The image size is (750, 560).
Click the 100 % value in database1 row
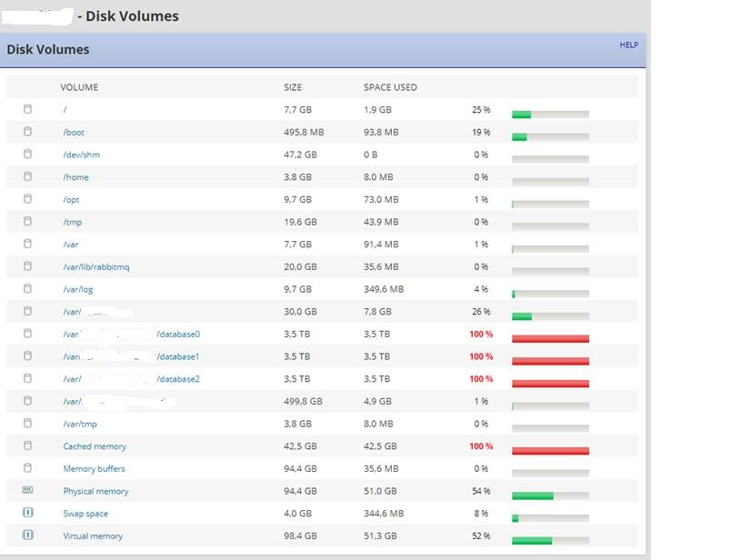[481, 356]
